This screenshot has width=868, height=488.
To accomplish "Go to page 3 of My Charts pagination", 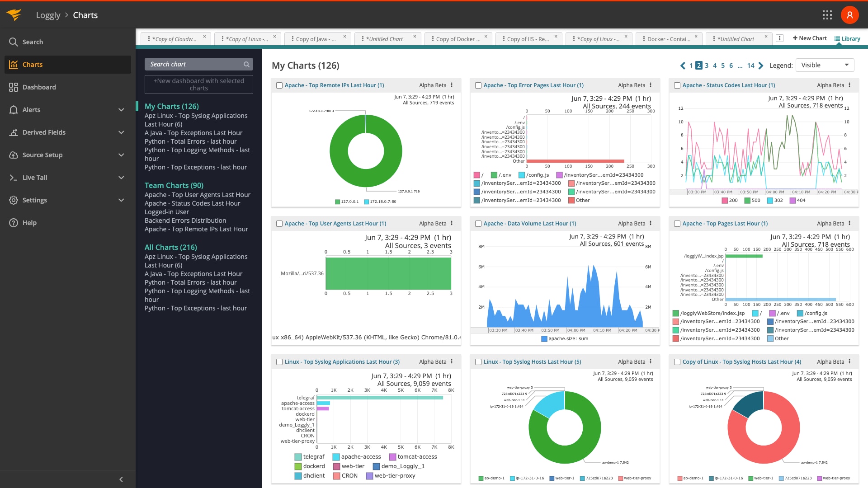I will (x=707, y=65).
